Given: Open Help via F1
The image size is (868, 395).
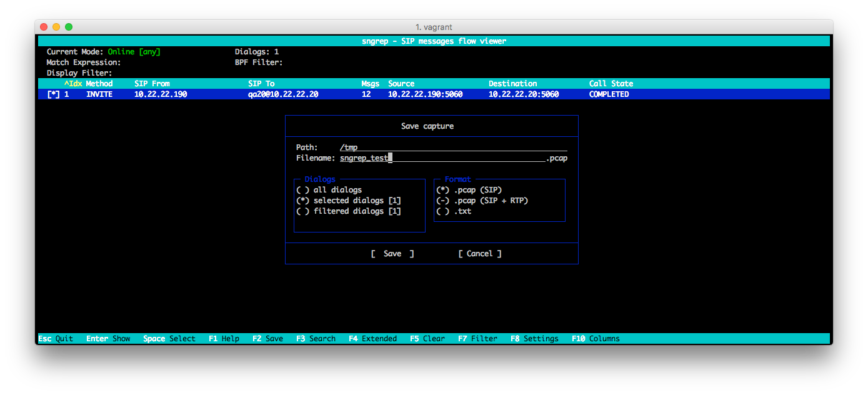Looking at the screenshot, I should (224, 338).
